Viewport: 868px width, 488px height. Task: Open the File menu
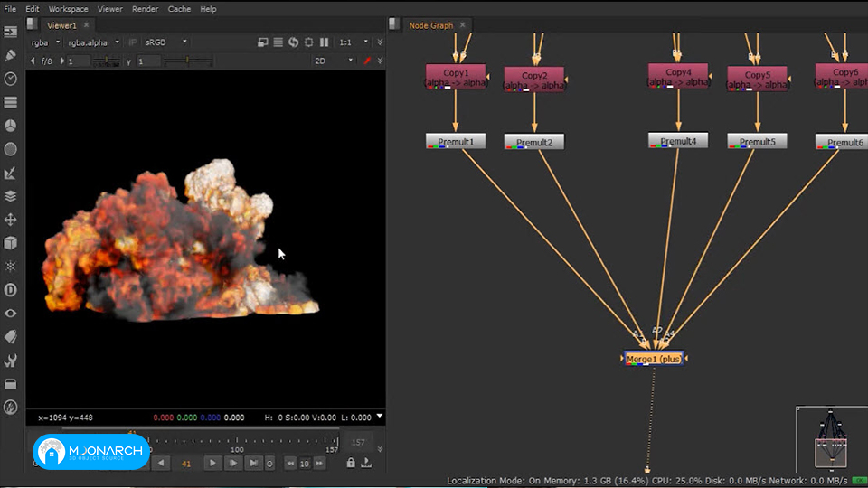tap(10, 9)
